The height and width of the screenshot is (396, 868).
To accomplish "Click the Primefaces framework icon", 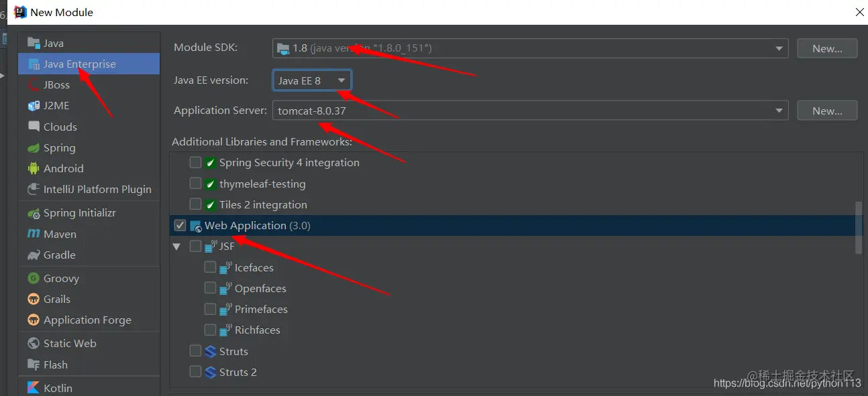I will point(226,309).
